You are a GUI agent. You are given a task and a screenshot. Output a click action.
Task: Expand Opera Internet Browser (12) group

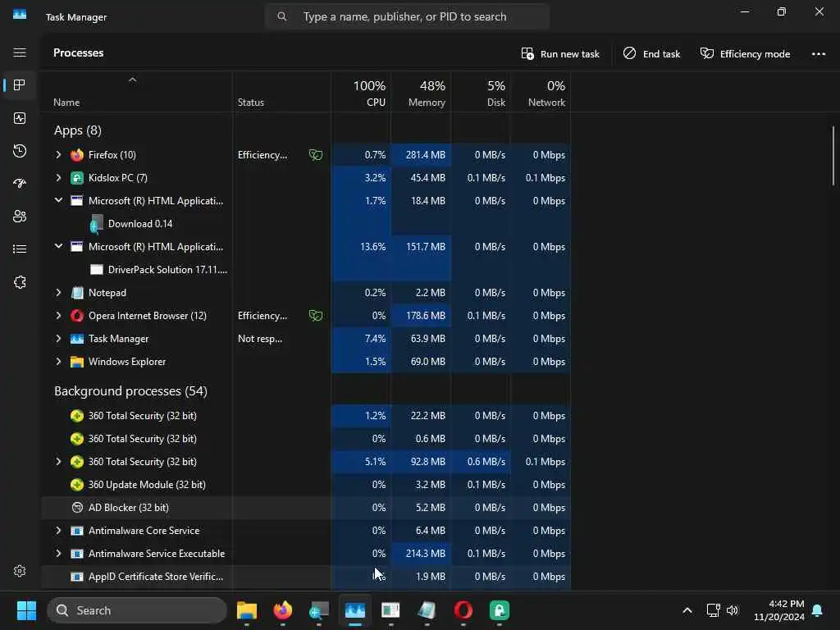point(58,316)
